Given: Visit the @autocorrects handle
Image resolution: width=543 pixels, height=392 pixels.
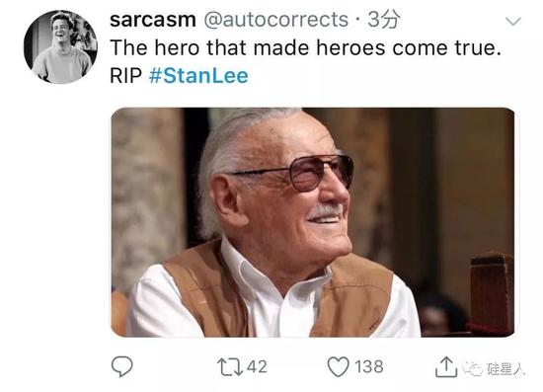Looking at the screenshot, I should coord(276,20).
